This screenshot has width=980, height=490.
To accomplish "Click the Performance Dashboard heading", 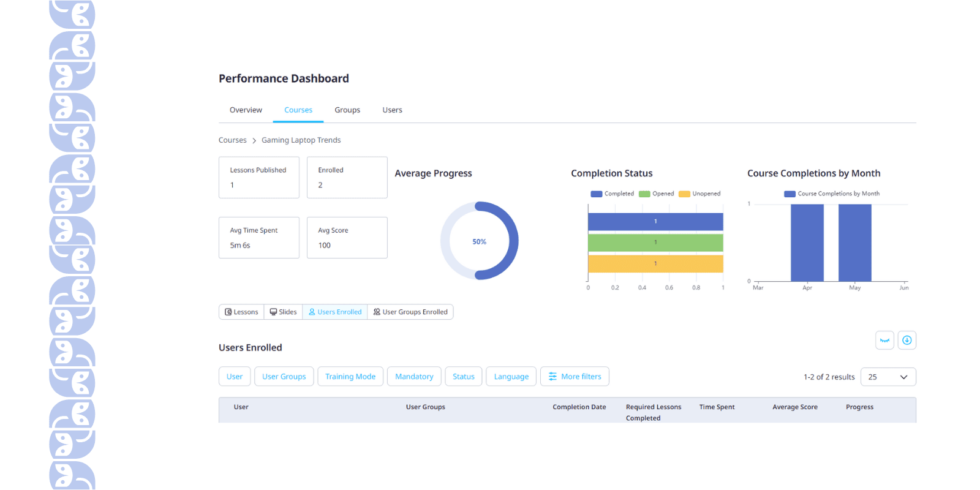I will (284, 78).
